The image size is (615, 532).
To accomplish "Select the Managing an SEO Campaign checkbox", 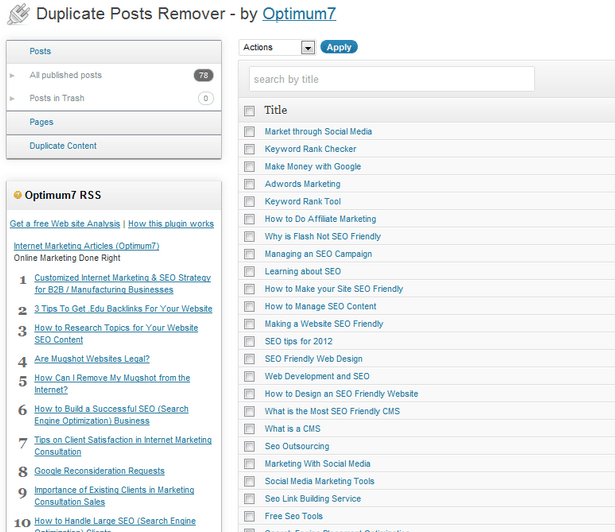I will (x=249, y=254).
